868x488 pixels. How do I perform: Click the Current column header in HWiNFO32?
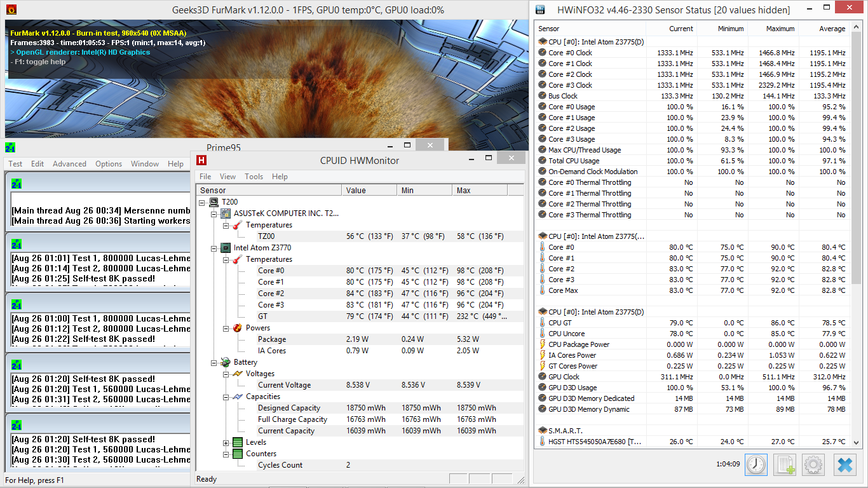[x=671, y=29]
